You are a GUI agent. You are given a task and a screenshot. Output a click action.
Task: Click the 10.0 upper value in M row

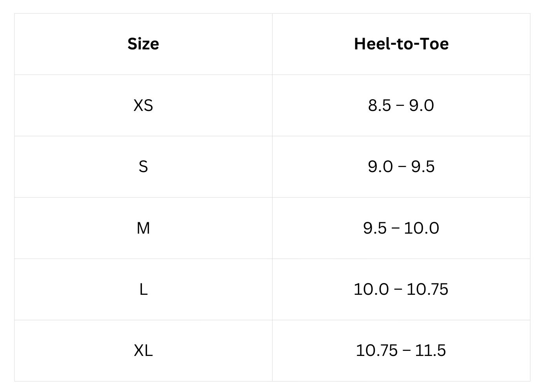coord(422,228)
